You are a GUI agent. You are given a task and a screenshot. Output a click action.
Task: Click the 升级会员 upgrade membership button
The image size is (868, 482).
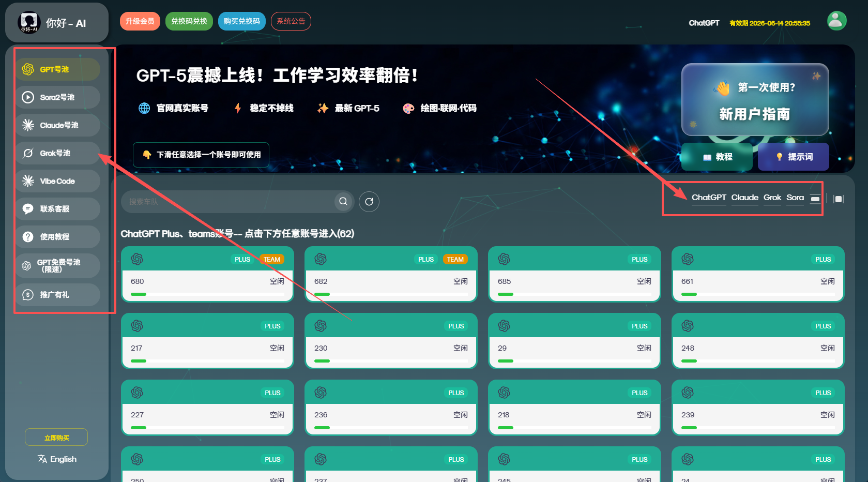(x=140, y=21)
